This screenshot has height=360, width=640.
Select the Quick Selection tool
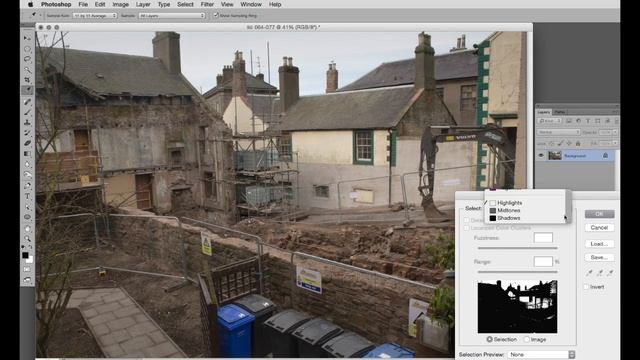coord(27,70)
